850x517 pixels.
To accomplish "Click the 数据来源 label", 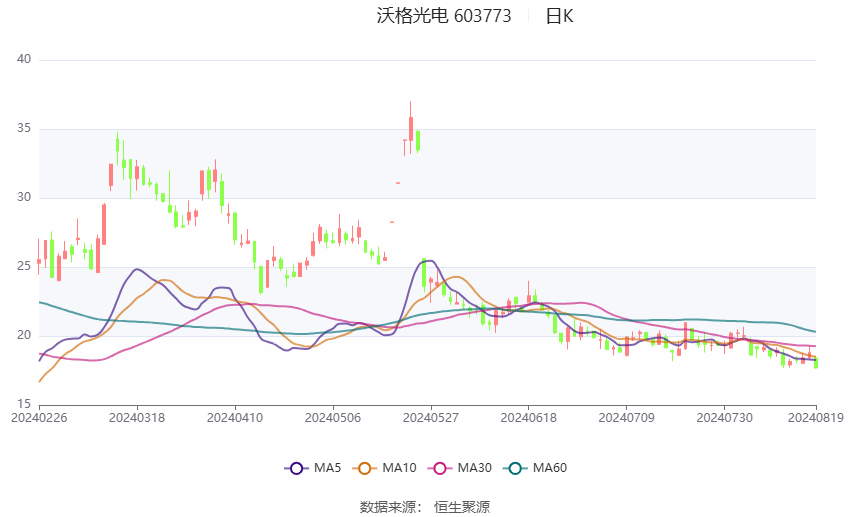I will pyautogui.click(x=388, y=507).
